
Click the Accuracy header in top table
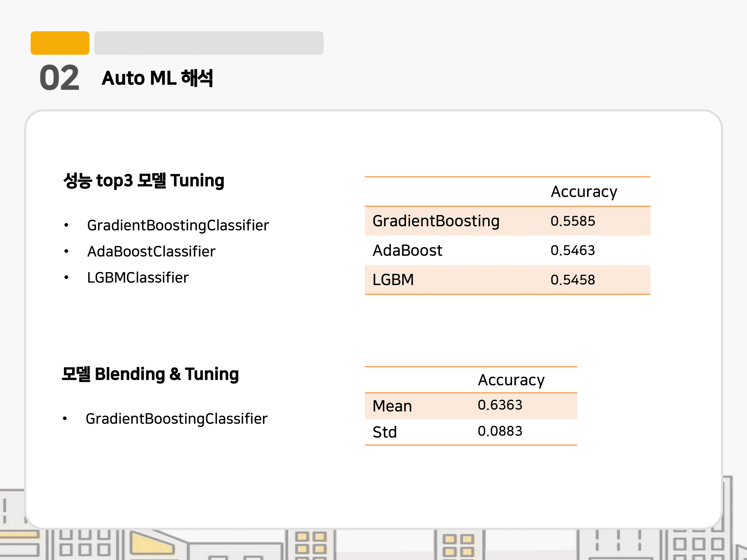(x=584, y=192)
